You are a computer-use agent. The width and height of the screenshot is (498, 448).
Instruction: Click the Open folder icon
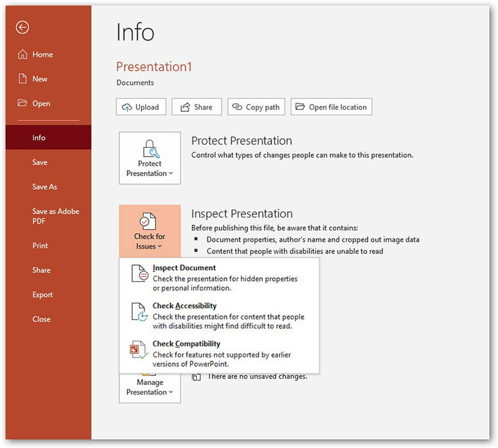[x=23, y=103]
